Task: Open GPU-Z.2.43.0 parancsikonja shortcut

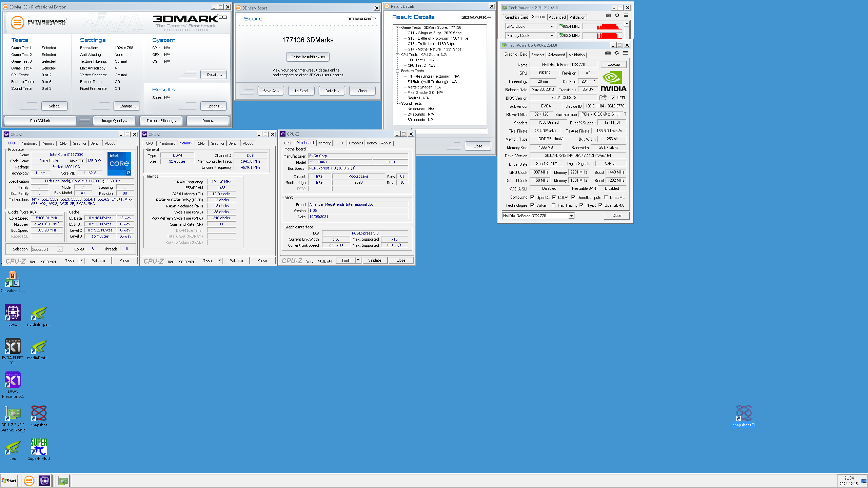Action: coord(13,419)
